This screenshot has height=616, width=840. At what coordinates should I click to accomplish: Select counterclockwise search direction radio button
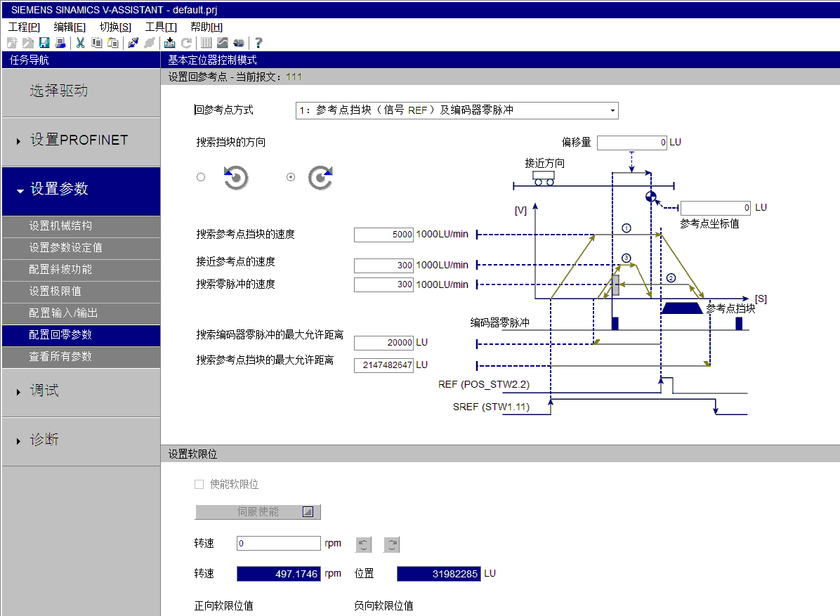pyautogui.click(x=201, y=177)
